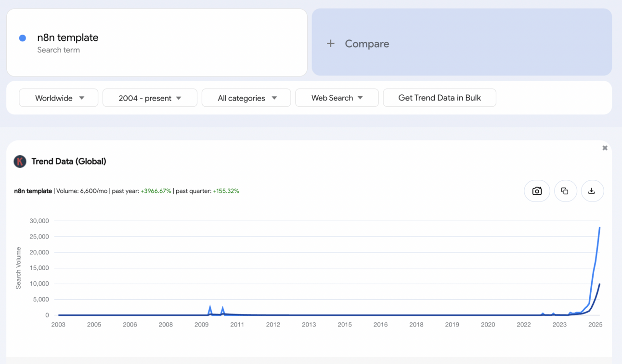The image size is (622, 364).
Task: Click the Search Volume axis title
Action: pyautogui.click(x=19, y=268)
